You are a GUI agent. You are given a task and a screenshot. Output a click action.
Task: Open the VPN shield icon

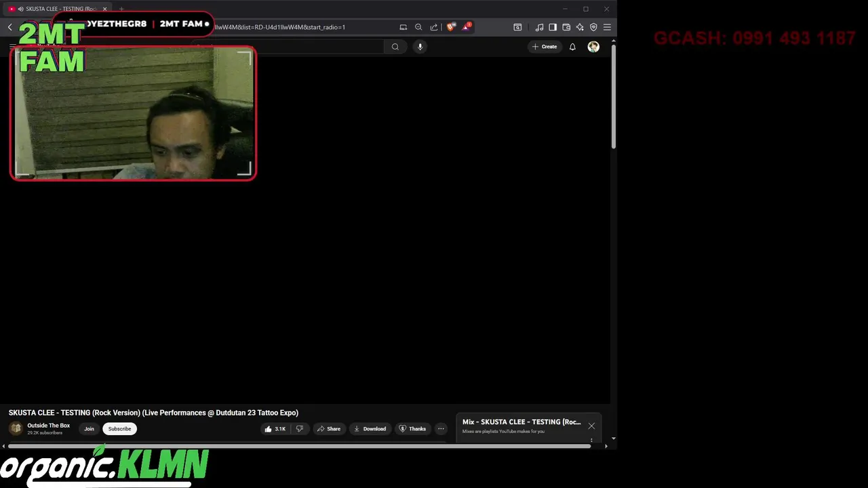[x=593, y=27]
